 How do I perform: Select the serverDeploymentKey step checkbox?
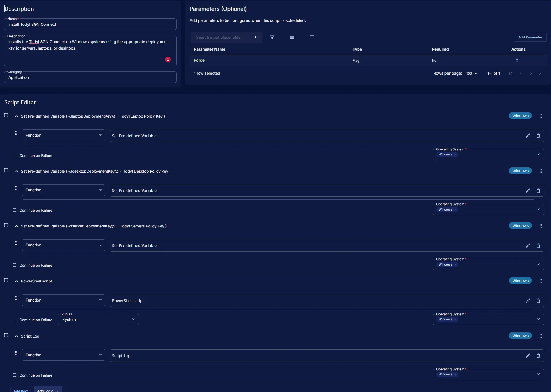click(x=6, y=225)
